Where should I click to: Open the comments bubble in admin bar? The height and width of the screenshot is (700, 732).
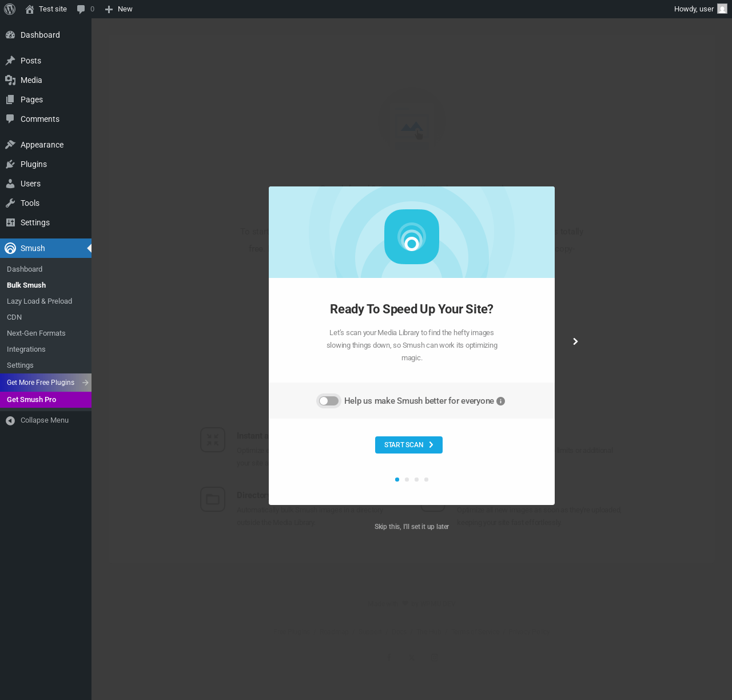[85, 9]
